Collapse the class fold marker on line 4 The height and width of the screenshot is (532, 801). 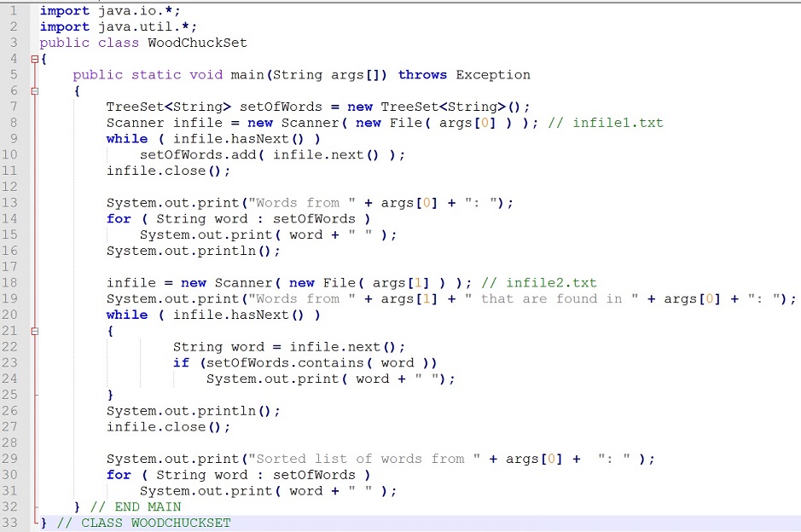point(35,59)
